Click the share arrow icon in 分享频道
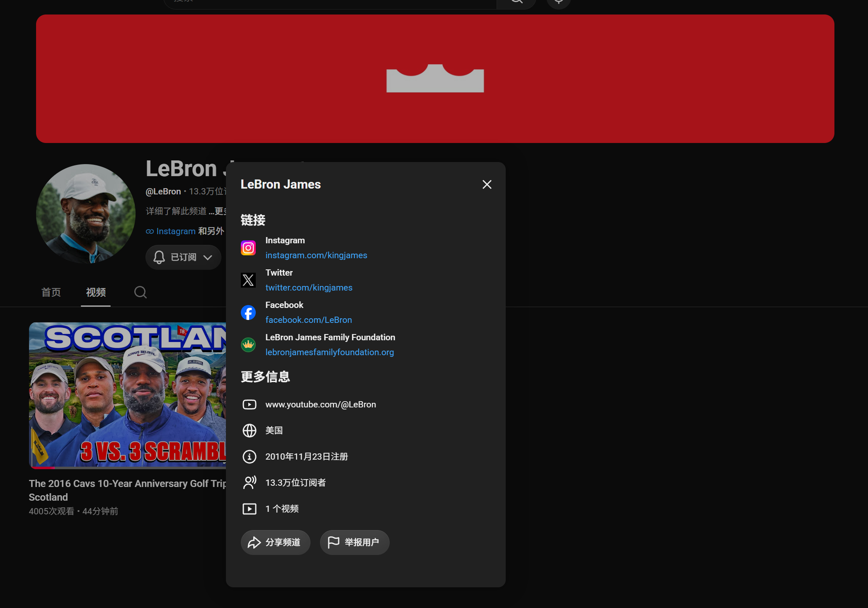868x608 pixels. pyautogui.click(x=254, y=542)
